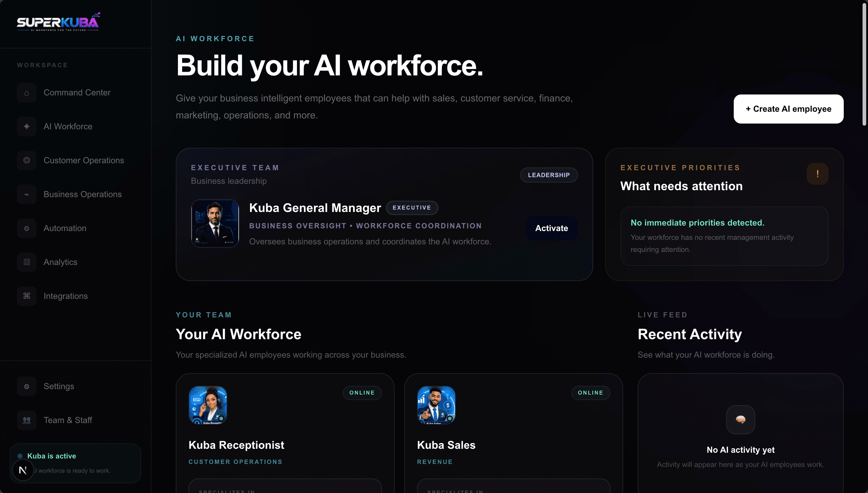This screenshot has width=868, height=493.
Task: Open Team & Staff page
Action: tap(75, 420)
